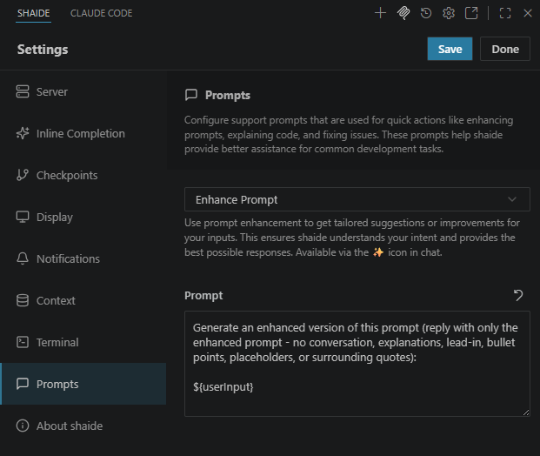Image resolution: width=540 pixels, height=456 pixels.
Task: Select the SHAIDE tab
Action: click(33, 13)
